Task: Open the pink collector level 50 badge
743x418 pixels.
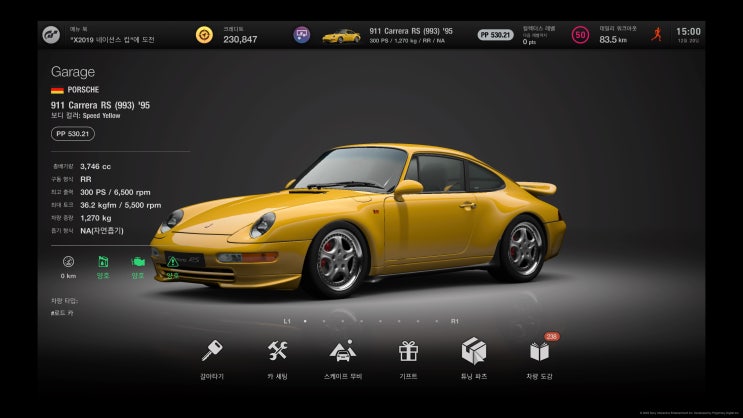Action: coord(580,35)
